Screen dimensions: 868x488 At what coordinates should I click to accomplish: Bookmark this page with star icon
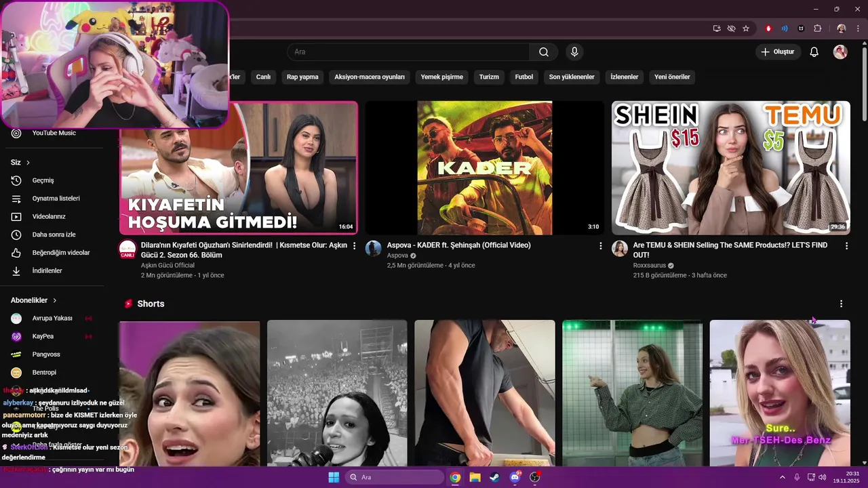(746, 28)
